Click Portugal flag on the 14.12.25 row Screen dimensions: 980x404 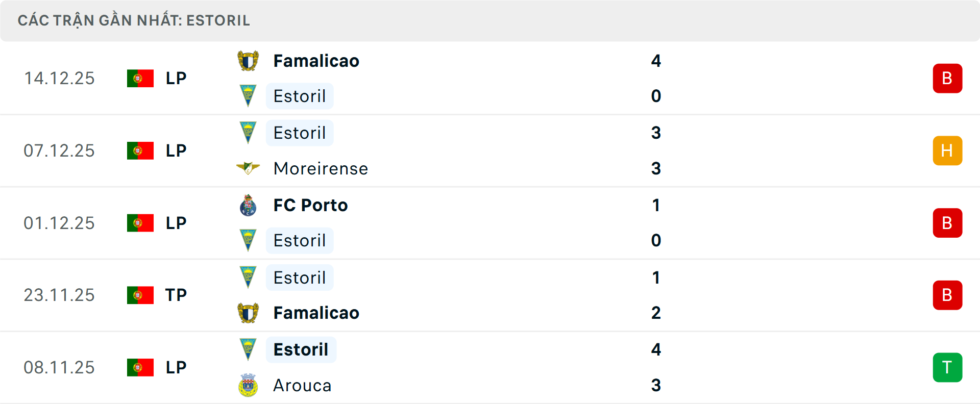coord(140,79)
